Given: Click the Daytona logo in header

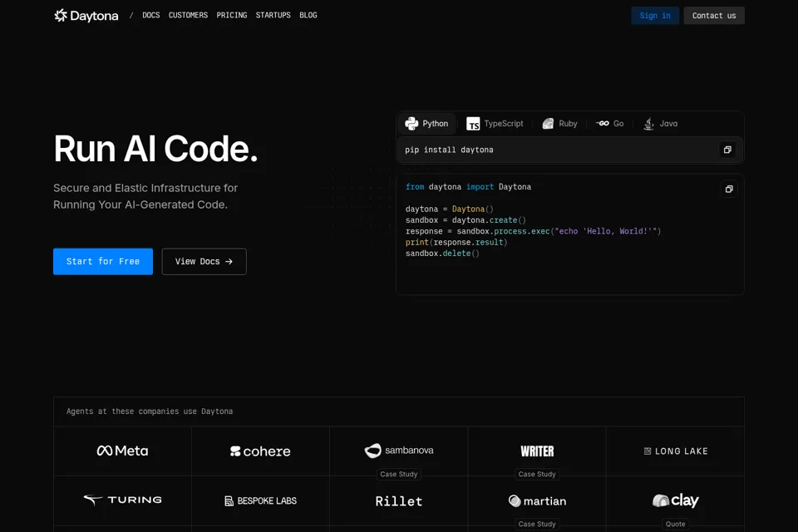Looking at the screenshot, I should pos(86,16).
